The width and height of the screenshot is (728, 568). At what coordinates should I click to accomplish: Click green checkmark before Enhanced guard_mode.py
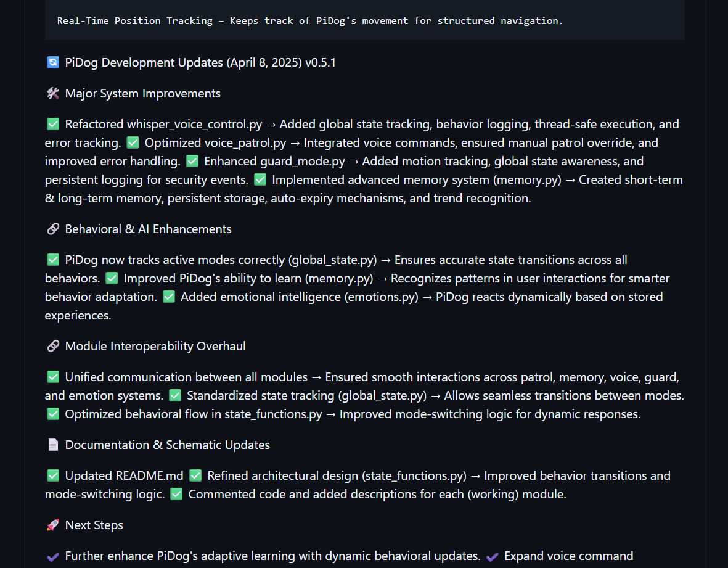pyautogui.click(x=192, y=161)
